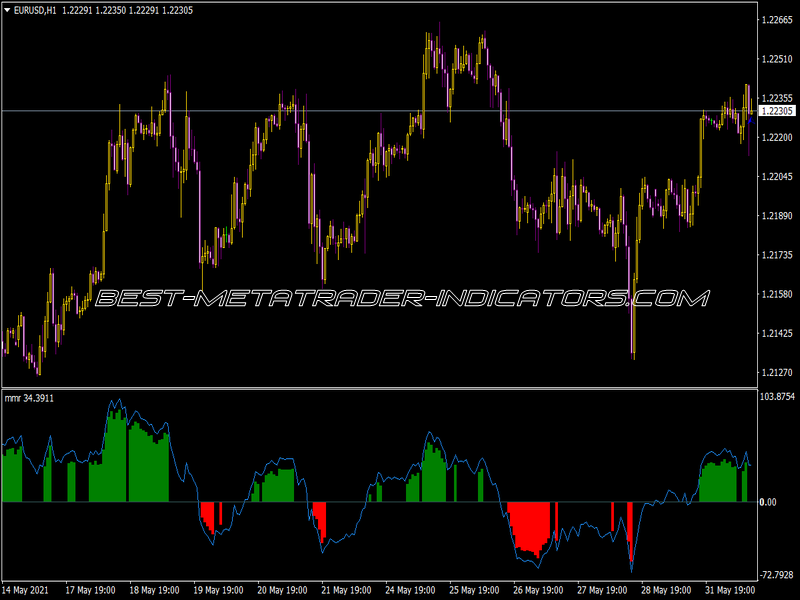Click the EURUSD,H1 chart title text

pos(35,10)
